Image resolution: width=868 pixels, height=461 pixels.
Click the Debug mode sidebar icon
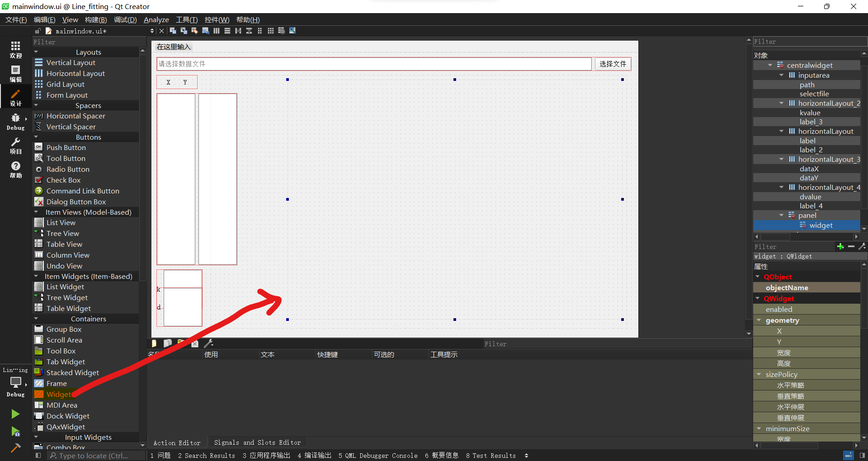(x=15, y=121)
